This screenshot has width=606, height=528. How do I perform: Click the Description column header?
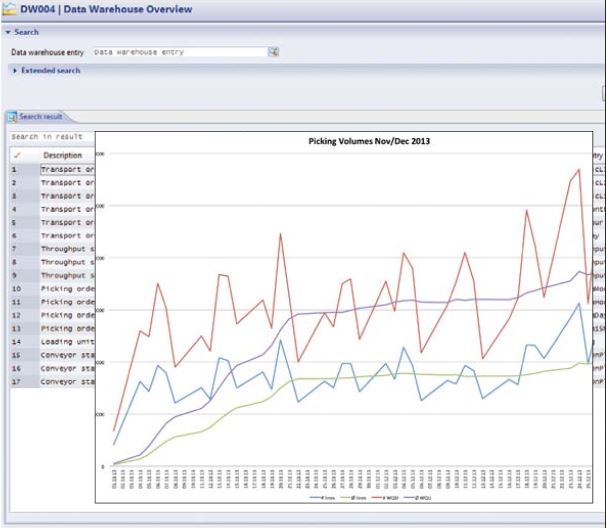click(63, 155)
